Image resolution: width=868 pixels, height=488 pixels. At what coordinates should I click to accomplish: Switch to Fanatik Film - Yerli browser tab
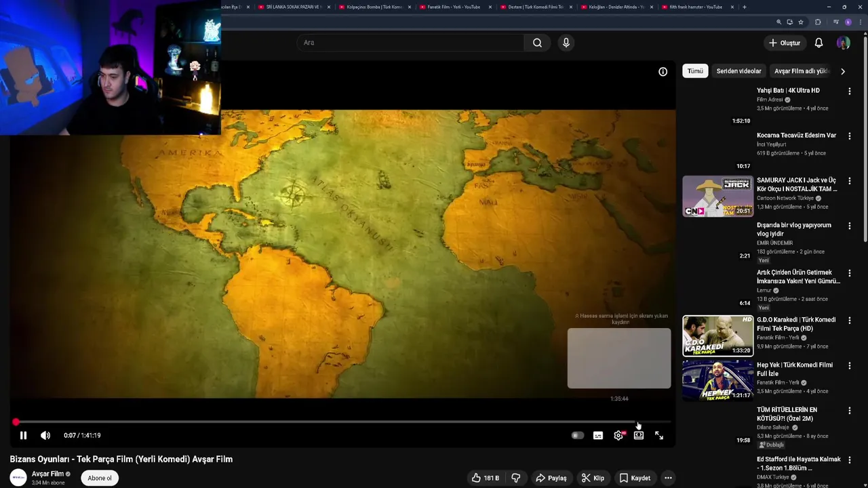click(454, 7)
